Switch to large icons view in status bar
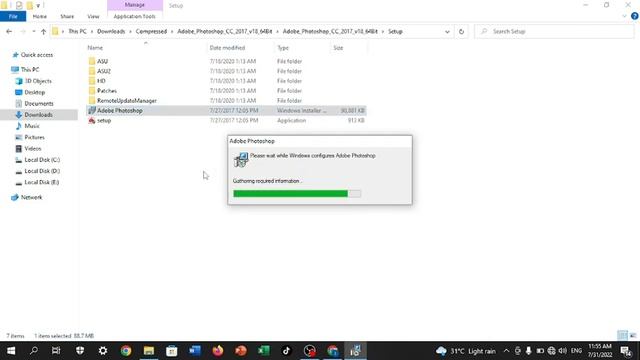The width and height of the screenshot is (640, 360). tap(633, 336)
